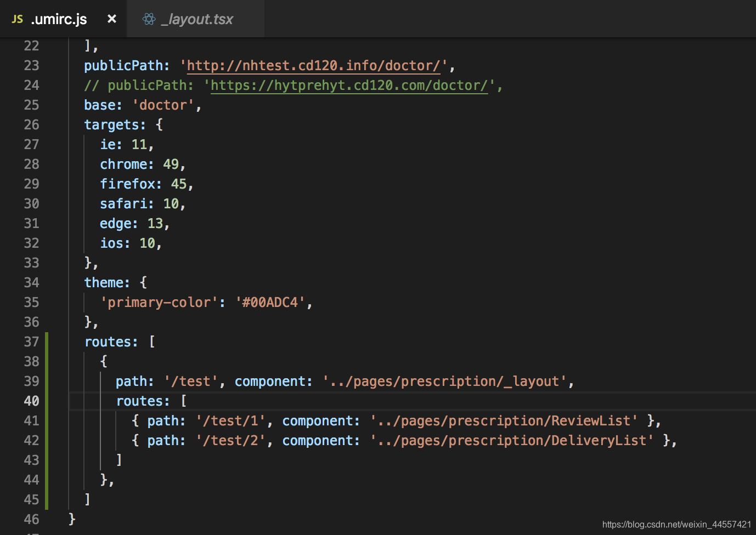Click the edge: 13 entry
Screen dimensions: 756x535
[x=135, y=224]
